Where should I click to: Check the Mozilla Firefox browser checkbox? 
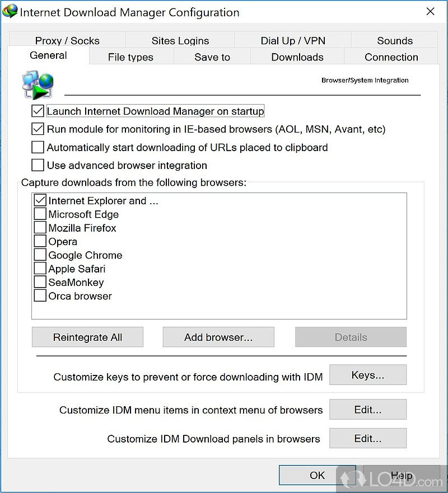tap(40, 228)
